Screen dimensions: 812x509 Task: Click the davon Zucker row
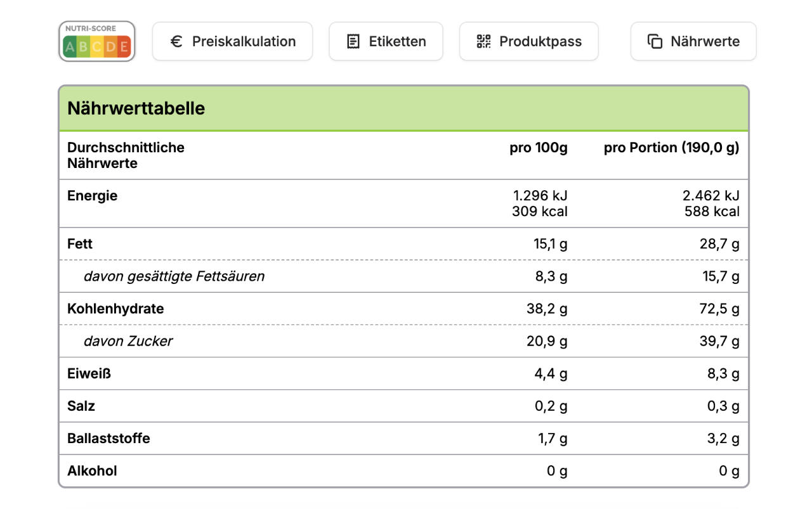(x=128, y=341)
